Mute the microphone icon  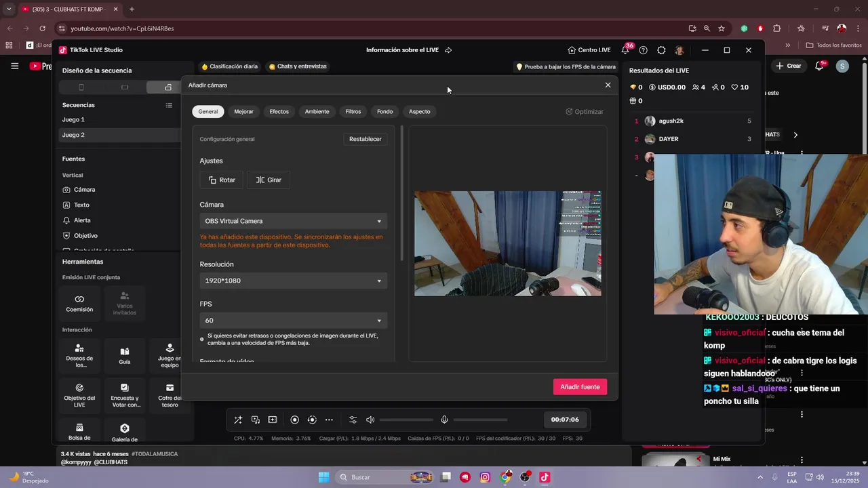(444, 420)
